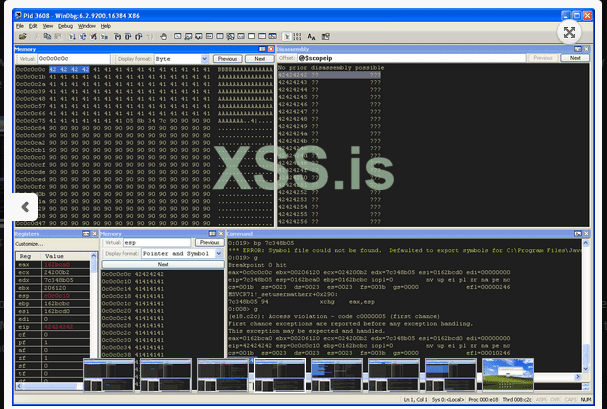The image size is (607, 409).
Task: Open Pointer and Symbol display format dropdown
Action: coord(219,253)
